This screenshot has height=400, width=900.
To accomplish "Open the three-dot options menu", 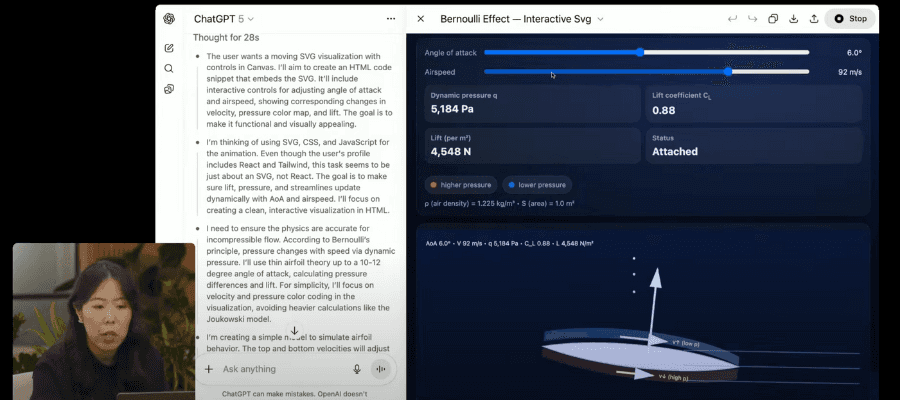I will [x=391, y=19].
